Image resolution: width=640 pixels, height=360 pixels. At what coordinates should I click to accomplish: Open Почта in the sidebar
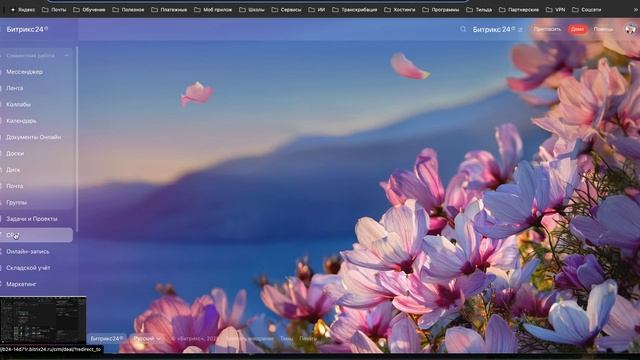pos(15,186)
